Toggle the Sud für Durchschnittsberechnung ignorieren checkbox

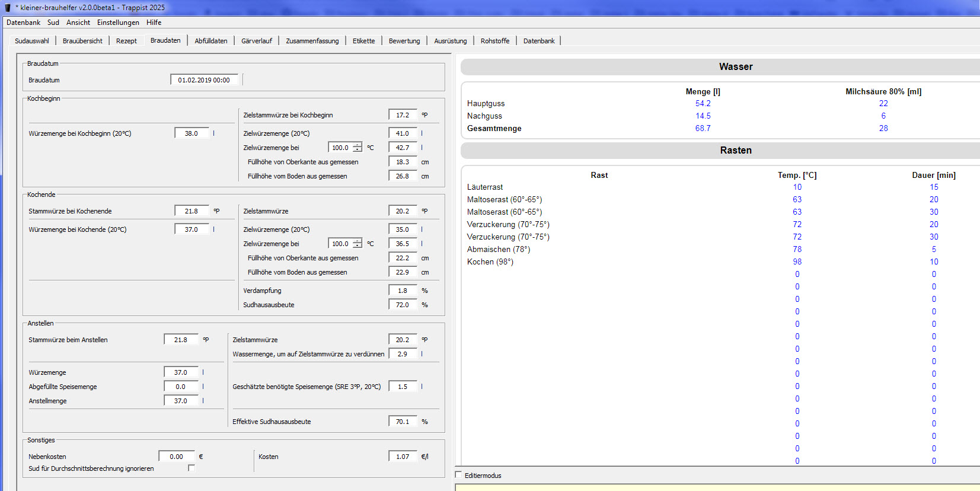pyautogui.click(x=191, y=468)
